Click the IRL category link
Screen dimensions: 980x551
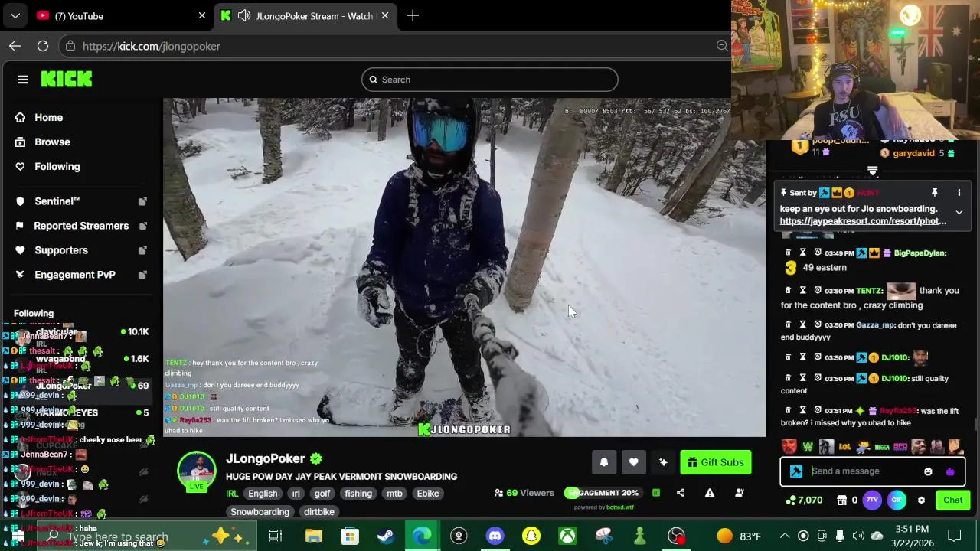pyautogui.click(x=232, y=494)
